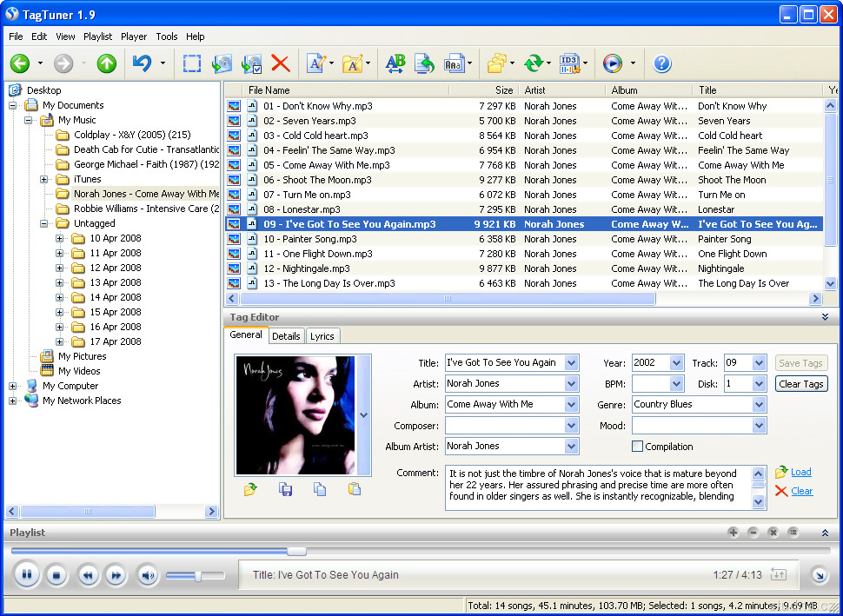Expand the iTunes folder node
The image size is (843, 616).
(43, 179)
